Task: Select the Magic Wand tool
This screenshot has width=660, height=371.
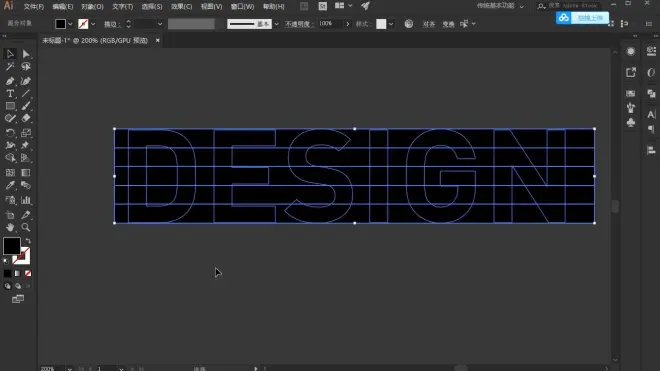Action: (x=10, y=67)
